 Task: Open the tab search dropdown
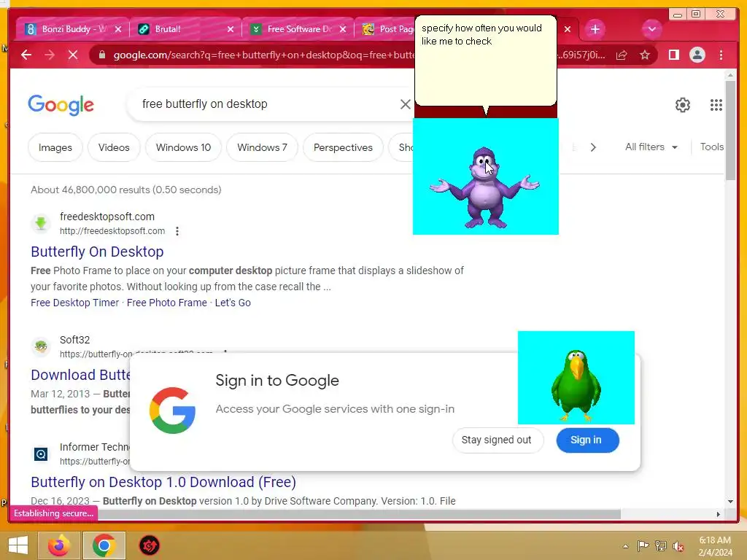tap(651, 29)
